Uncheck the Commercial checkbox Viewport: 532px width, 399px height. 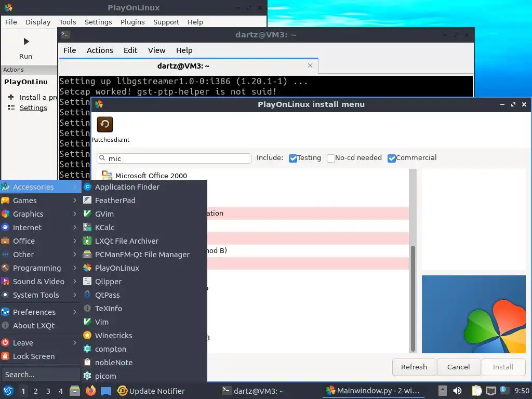(x=392, y=158)
